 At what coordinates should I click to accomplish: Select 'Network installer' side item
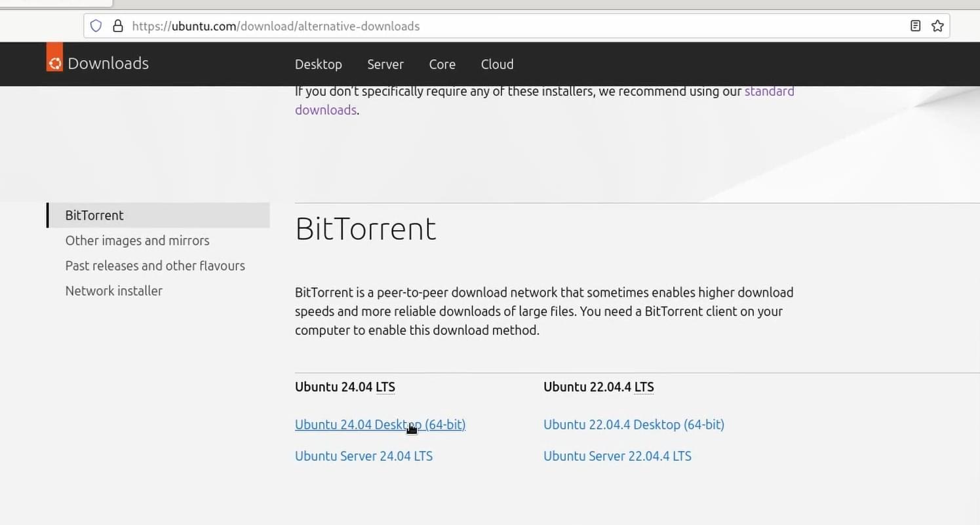(114, 290)
